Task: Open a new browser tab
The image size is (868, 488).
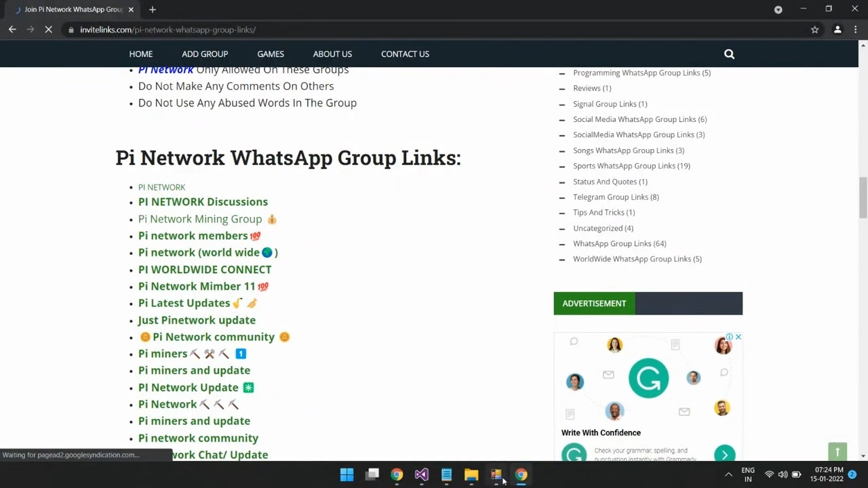Action: coord(153,9)
